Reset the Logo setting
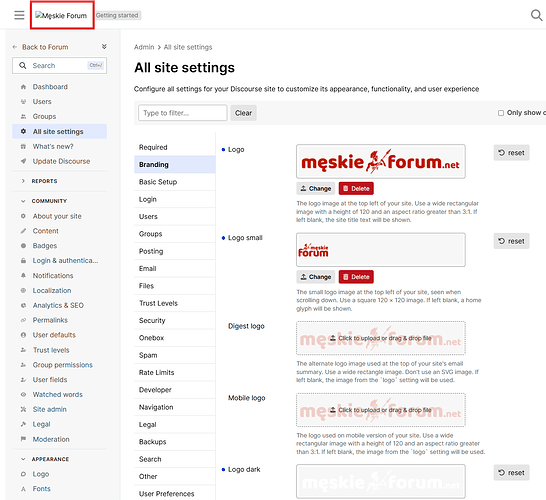Image resolution: width=546 pixels, height=500 pixels. [511, 153]
